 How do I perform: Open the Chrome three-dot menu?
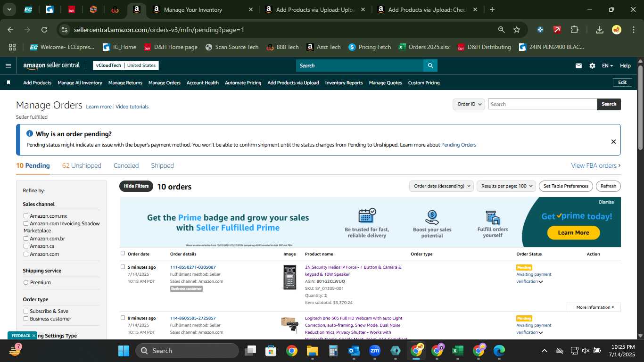[x=633, y=30]
